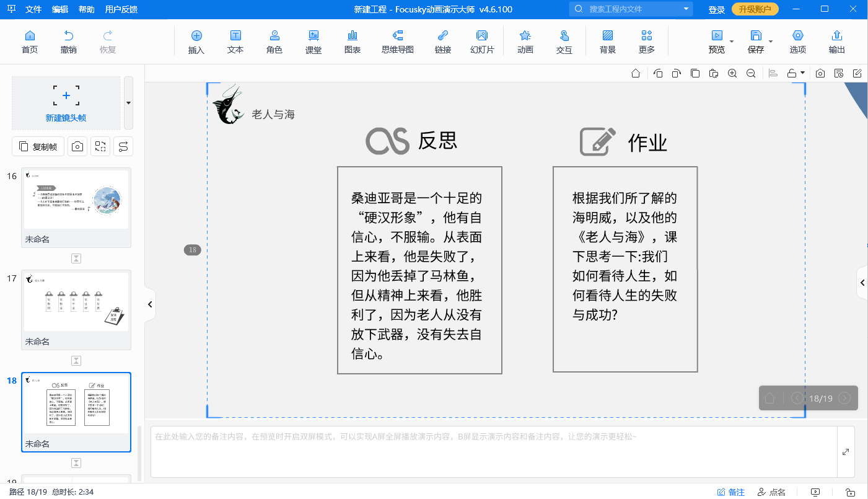The height and width of the screenshot is (499, 868).
Task: Go to next frame via 18/19 navigator
Action: coord(844,398)
